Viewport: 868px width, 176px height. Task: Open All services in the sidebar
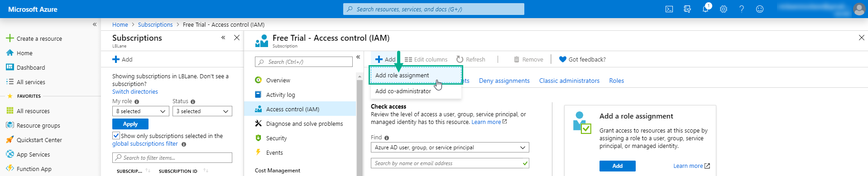(26, 82)
